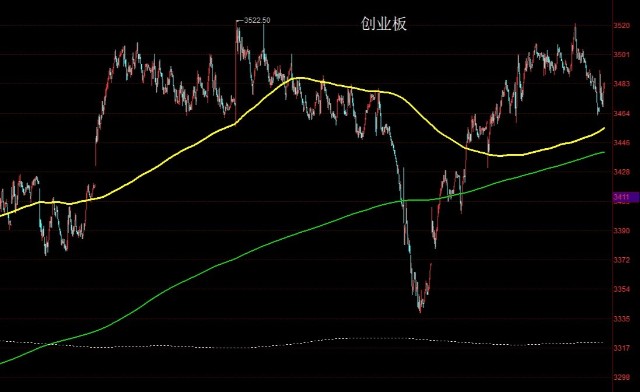Click the 3372 price axis label
This screenshot has height=392, width=640.
click(622, 260)
